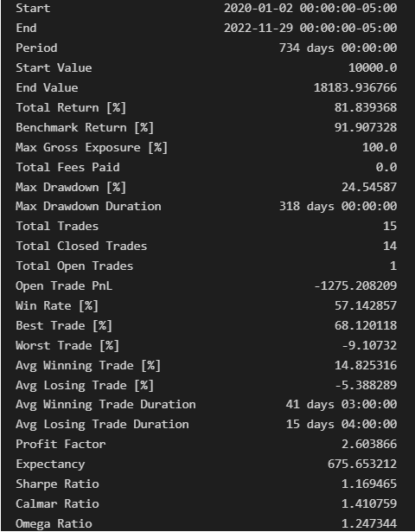This screenshot has width=415, height=532.
Task: Select the Total Trades value 15
Action: (x=390, y=226)
